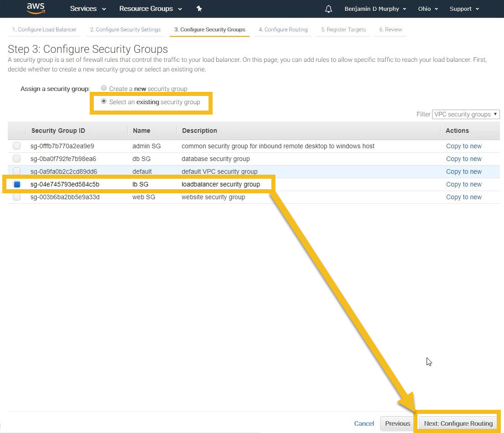
Task: Check the db SG checkbox
Action: tap(17, 159)
